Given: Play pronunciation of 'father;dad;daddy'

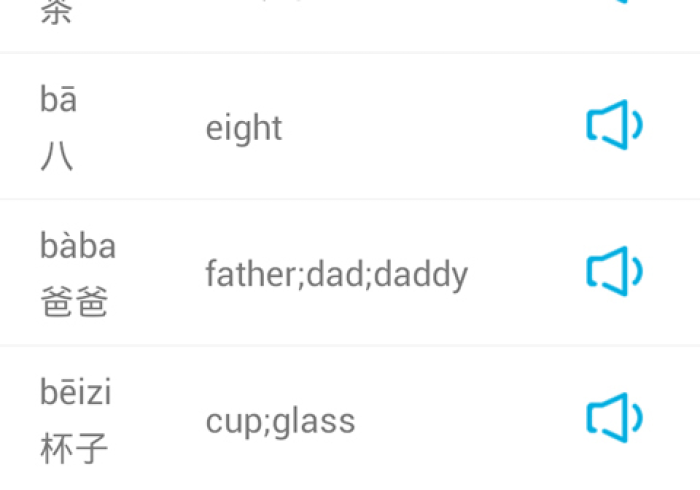Looking at the screenshot, I should click(613, 272).
